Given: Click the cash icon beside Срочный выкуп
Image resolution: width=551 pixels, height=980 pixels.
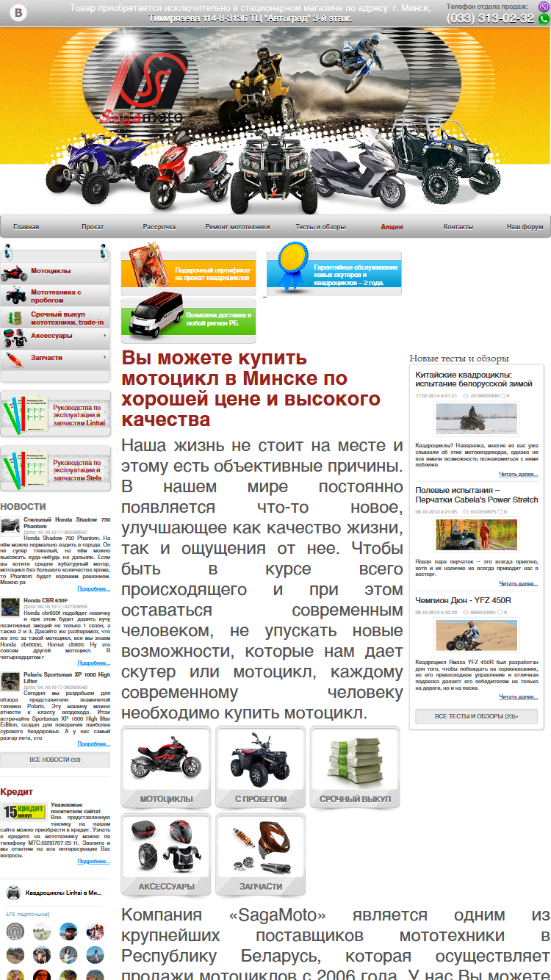Looking at the screenshot, I should click(15, 319).
